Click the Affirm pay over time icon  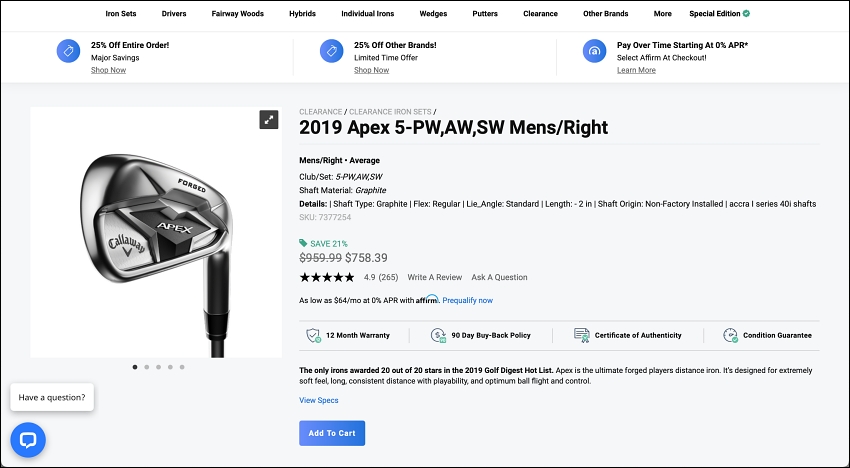pyautogui.click(x=594, y=51)
